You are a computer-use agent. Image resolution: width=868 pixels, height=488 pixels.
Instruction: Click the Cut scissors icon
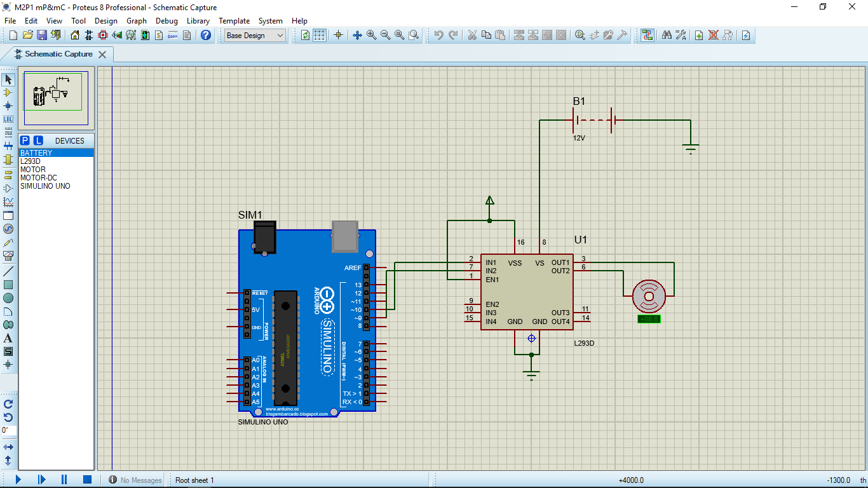tap(472, 36)
